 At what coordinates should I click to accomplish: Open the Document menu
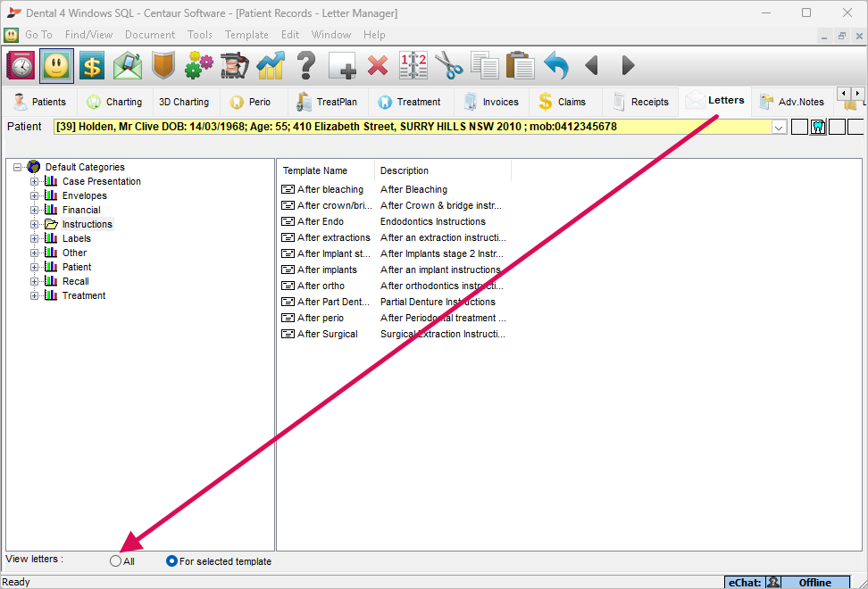point(150,35)
